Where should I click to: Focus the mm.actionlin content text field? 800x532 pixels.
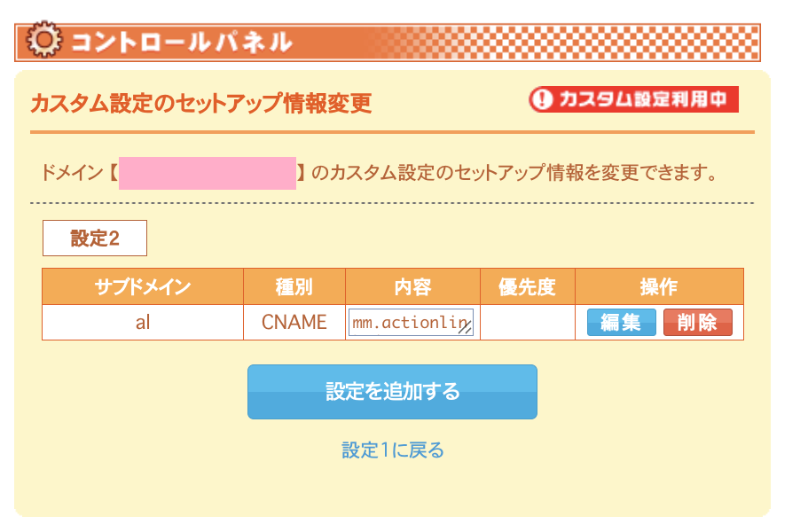pyautogui.click(x=411, y=323)
